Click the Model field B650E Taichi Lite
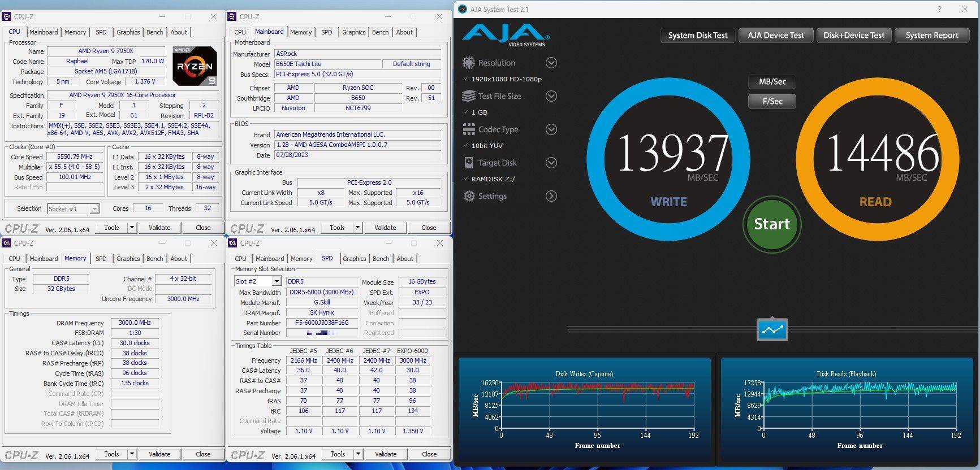 pos(328,64)
